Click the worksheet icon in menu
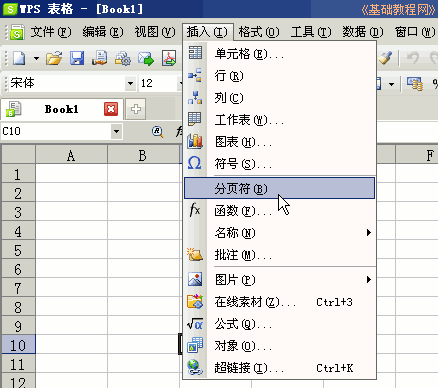 click(195, 119)
